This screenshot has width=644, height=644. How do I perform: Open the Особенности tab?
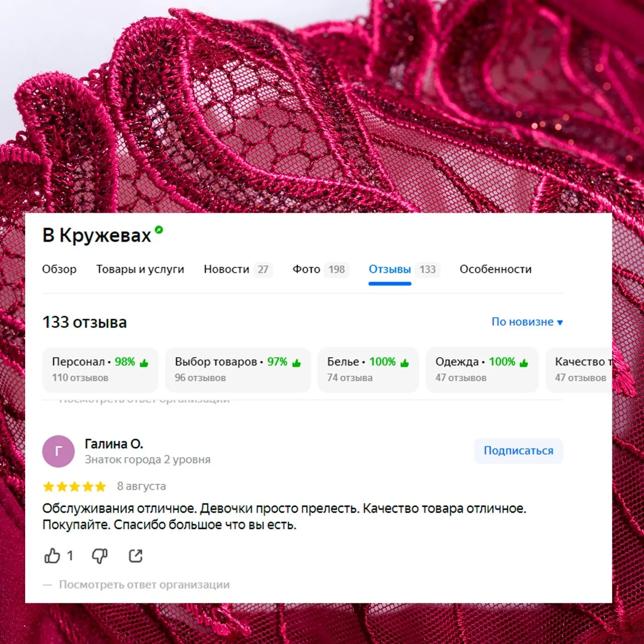coord(496,269)
